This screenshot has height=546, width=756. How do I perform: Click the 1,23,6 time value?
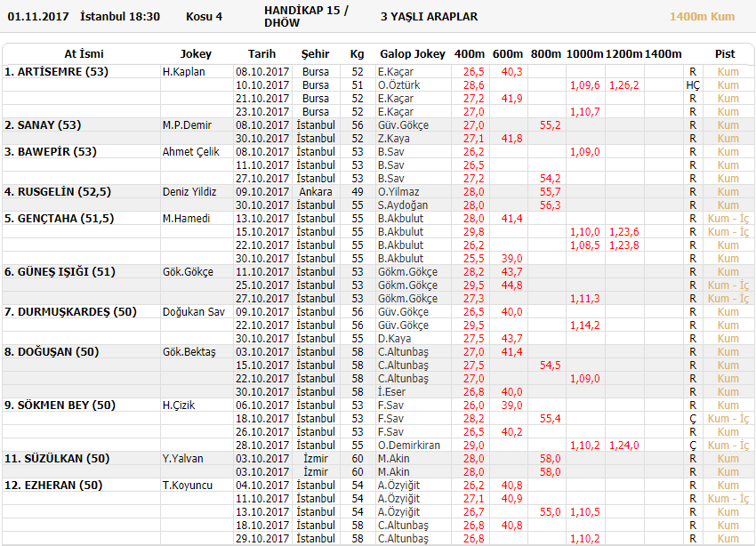[623, 232]
